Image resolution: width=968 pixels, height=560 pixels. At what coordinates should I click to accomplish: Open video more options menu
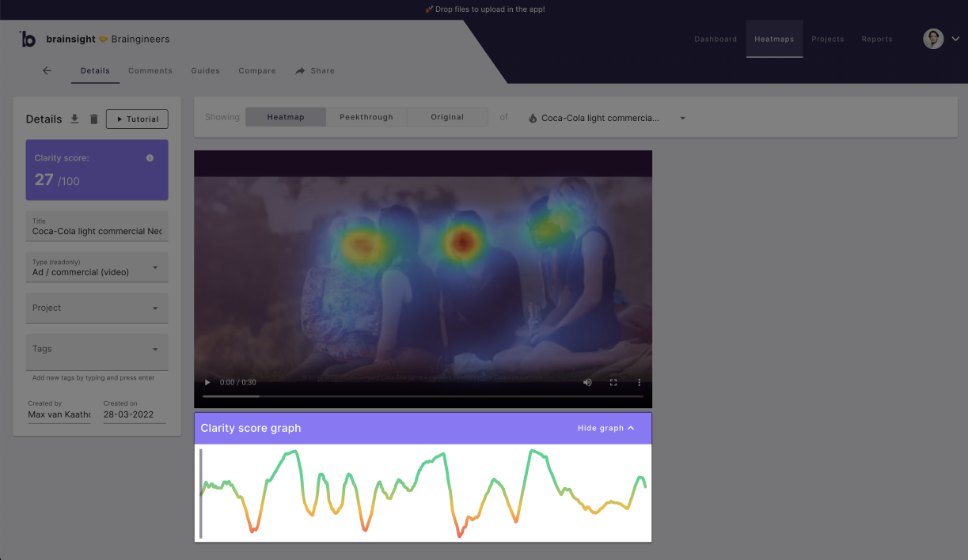tap(640, 382)
